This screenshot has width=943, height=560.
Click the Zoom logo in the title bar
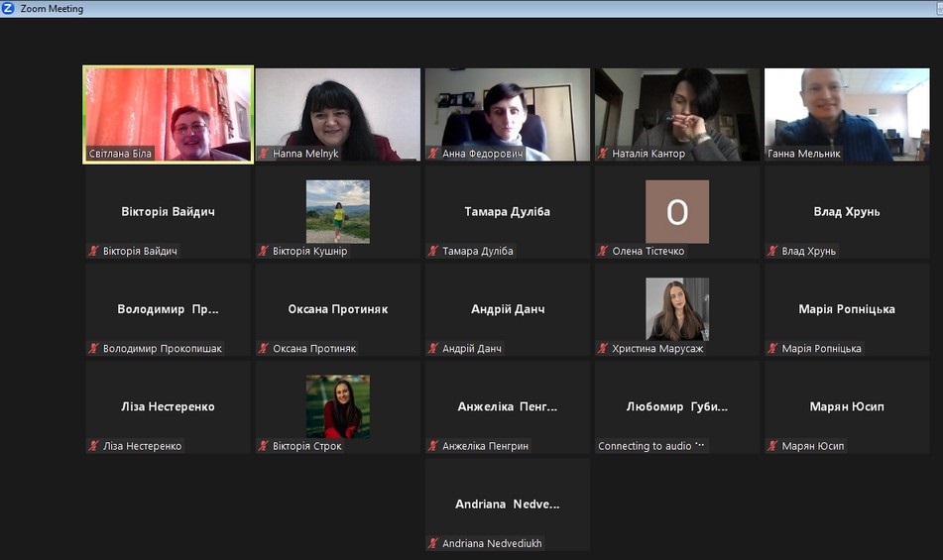point(9,9)
